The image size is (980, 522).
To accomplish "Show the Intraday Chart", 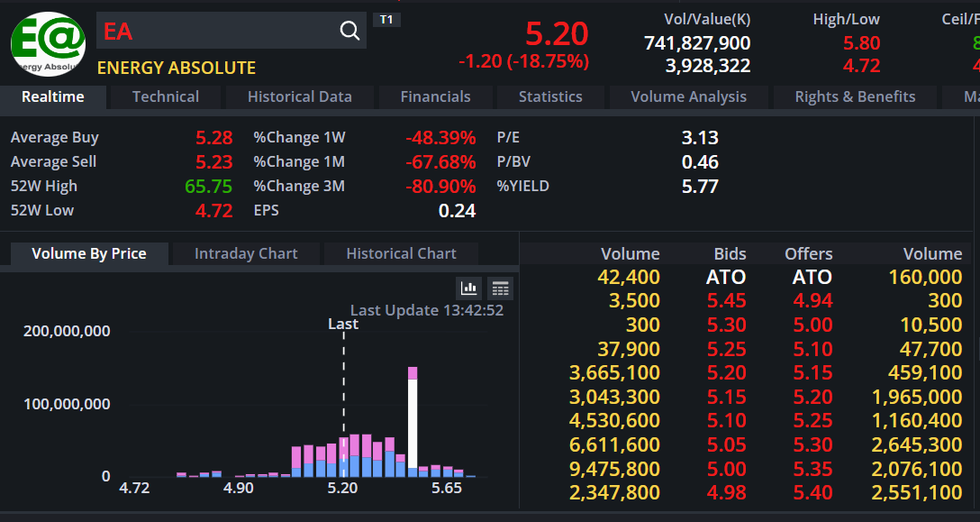I will pyautogui.click(x=246, y=253).
